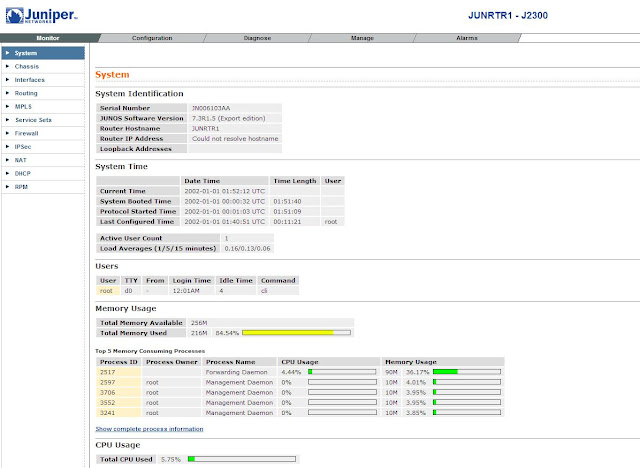Open RPM in the sidebar
This screenshot has height=468, width=640.
[43, 187]
